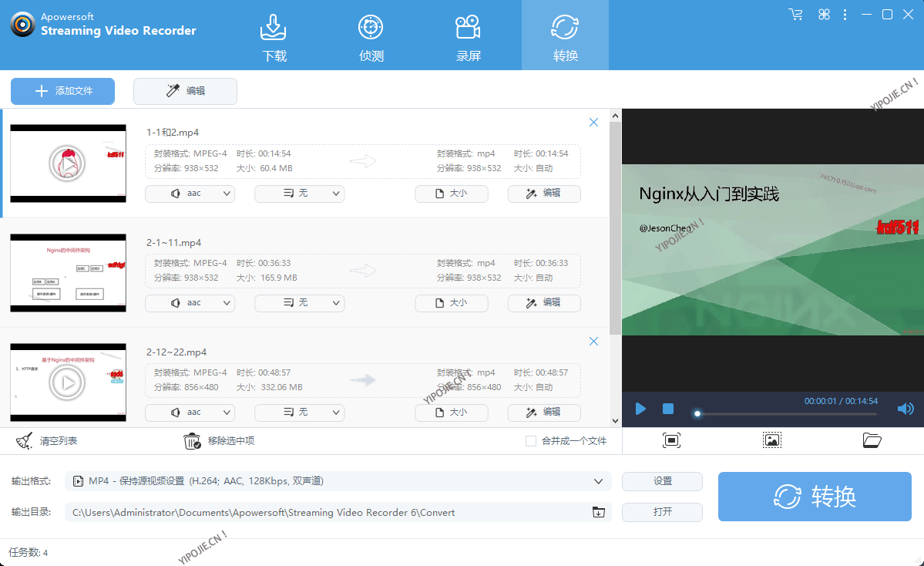Open the aac audio dropdown for 1-1和2.mp4

coord(190,194)
